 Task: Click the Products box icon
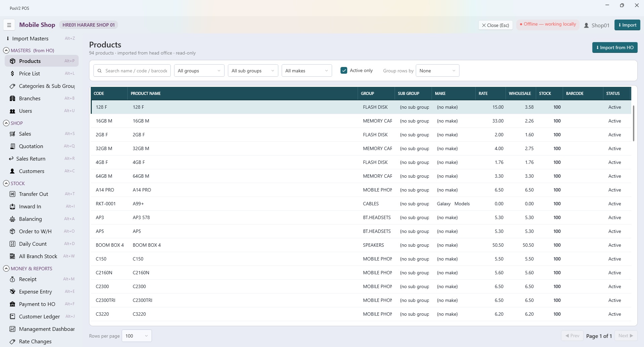pos(12,61)
